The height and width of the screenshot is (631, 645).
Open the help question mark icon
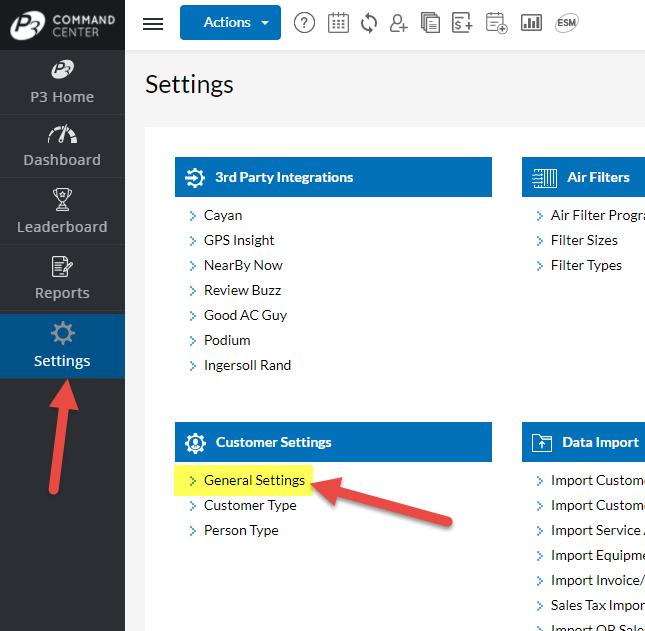click(304, 23)
